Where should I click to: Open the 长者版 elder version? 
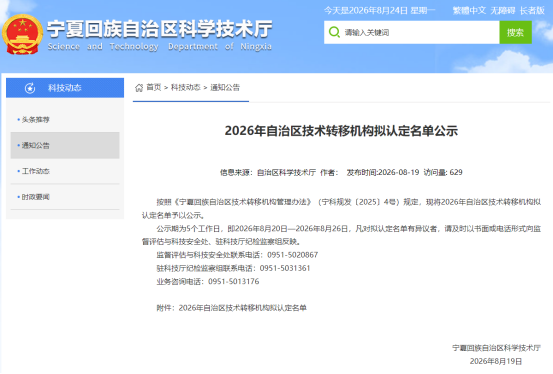point(532,11)
